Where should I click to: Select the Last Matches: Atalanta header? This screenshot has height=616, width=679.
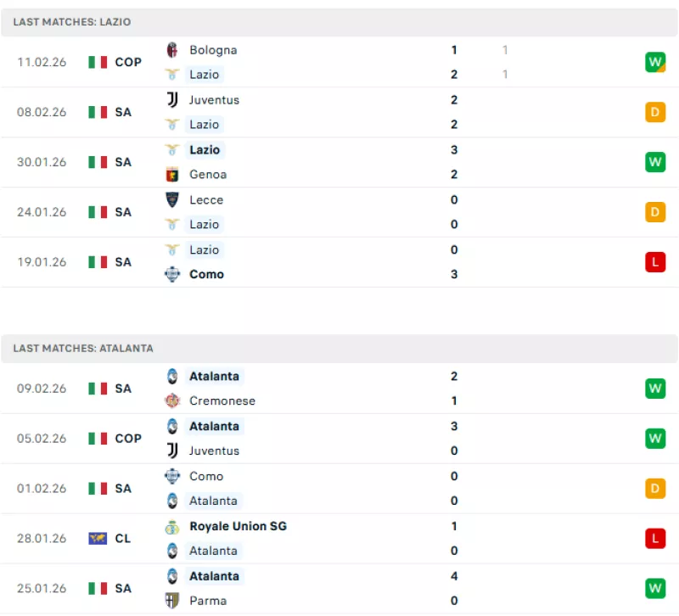83,349
